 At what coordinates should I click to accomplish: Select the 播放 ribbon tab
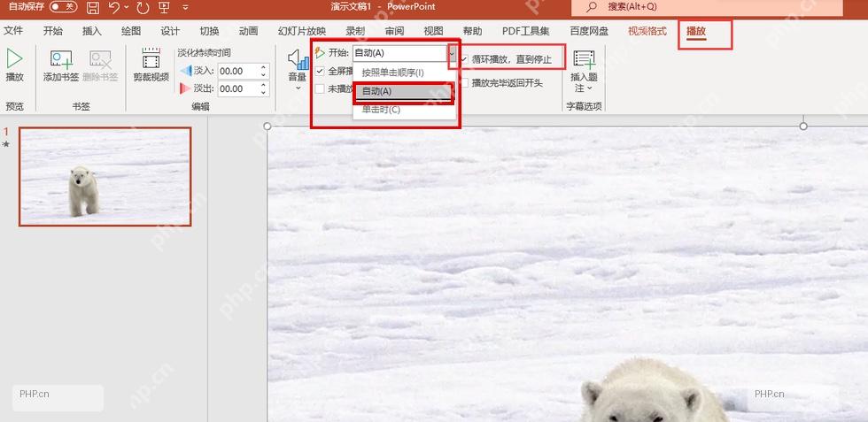pyautogui.click(x=696, y=31)
